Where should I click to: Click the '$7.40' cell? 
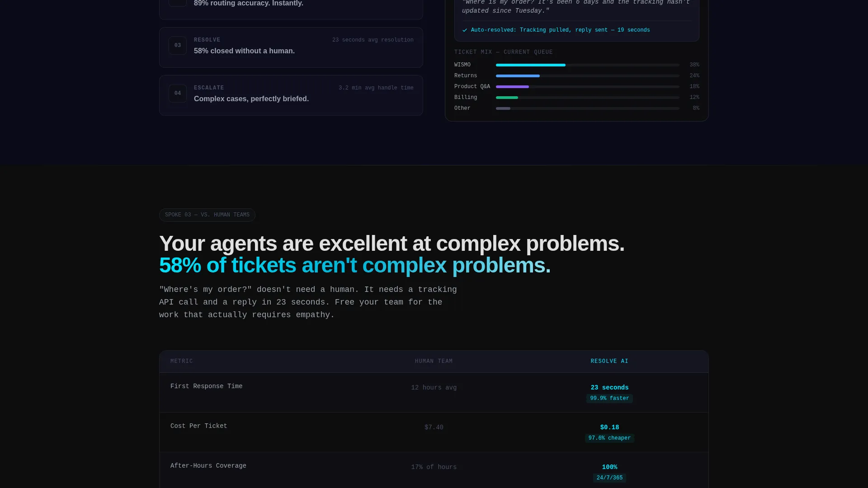coord(434,427)
